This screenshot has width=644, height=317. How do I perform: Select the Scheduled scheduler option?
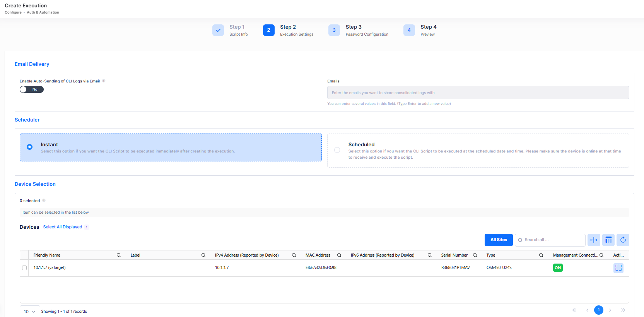coord(478,151)
